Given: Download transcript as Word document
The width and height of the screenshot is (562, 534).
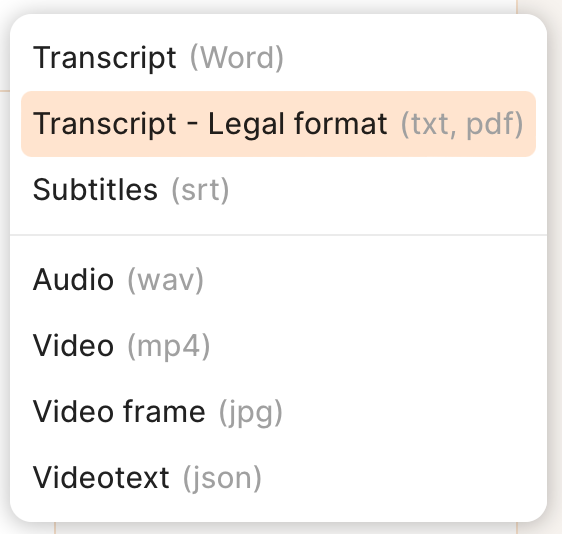Looking at the screenshot, I should 278,58.
